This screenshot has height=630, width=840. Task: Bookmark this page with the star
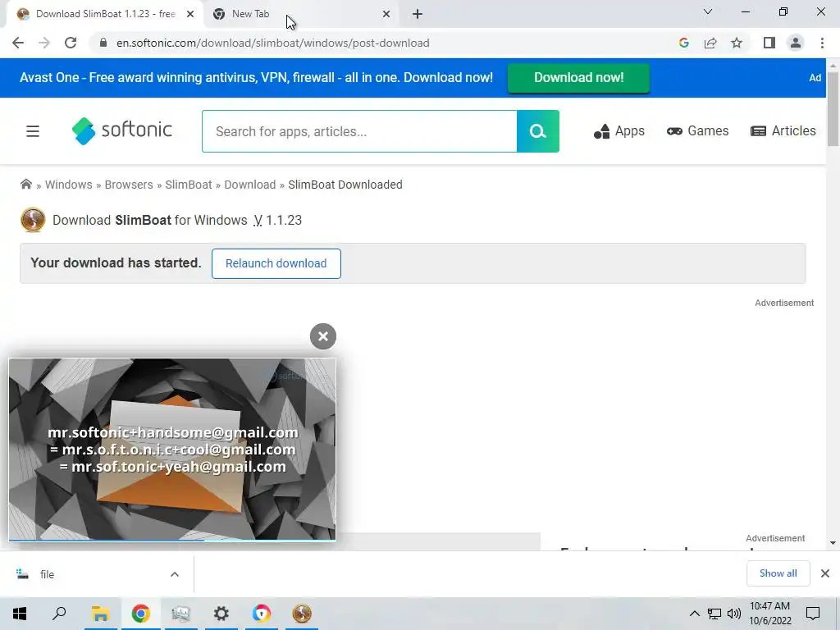click(x=737, y=43)
